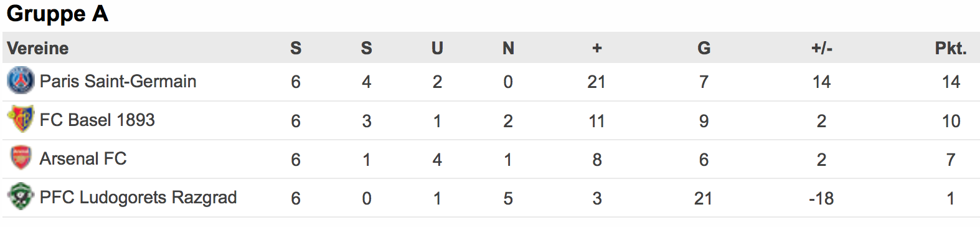Viewport: 980px width, 227px height.
Task: Select Arsenal FC's 7 points cell
Action: tap(951, 160)
